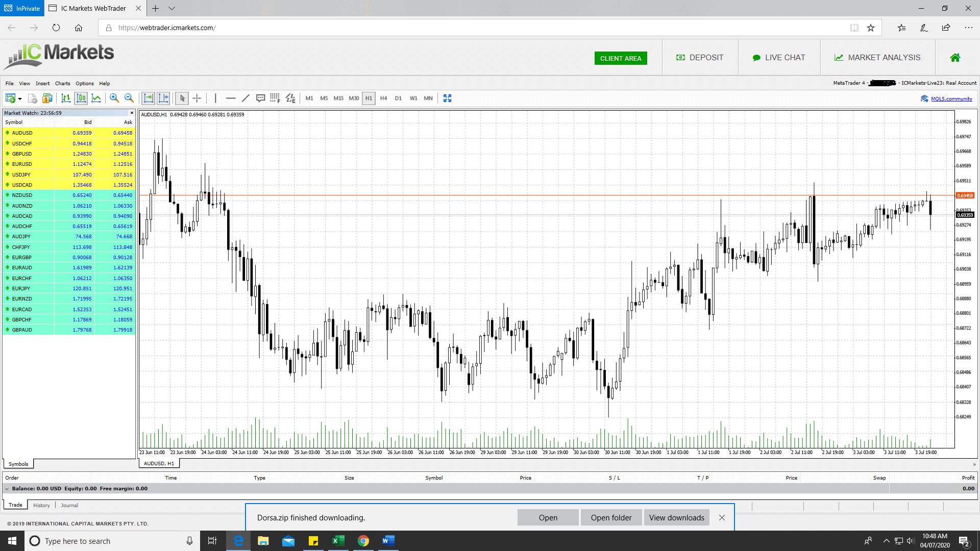This screenshot has height=551, width=980.
Task: Insert Fibonacci retracement tool
Action: 275,98
